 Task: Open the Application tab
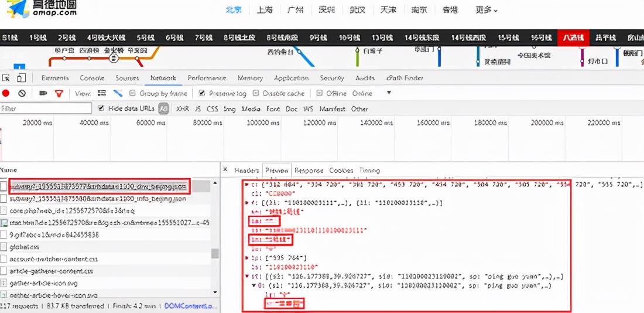point(291,78)
